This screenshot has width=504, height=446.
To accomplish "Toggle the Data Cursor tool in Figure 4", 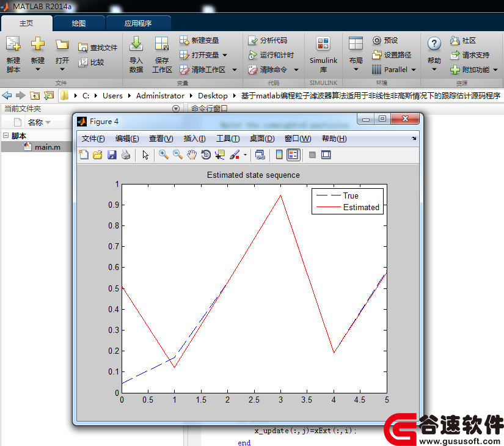I will [x=220, y=155].
